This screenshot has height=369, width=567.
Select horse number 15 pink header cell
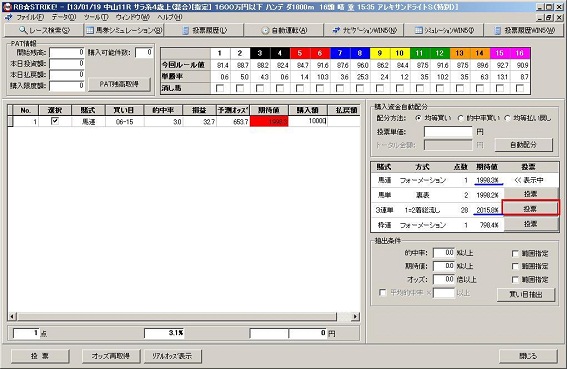[x=500, y=53]
